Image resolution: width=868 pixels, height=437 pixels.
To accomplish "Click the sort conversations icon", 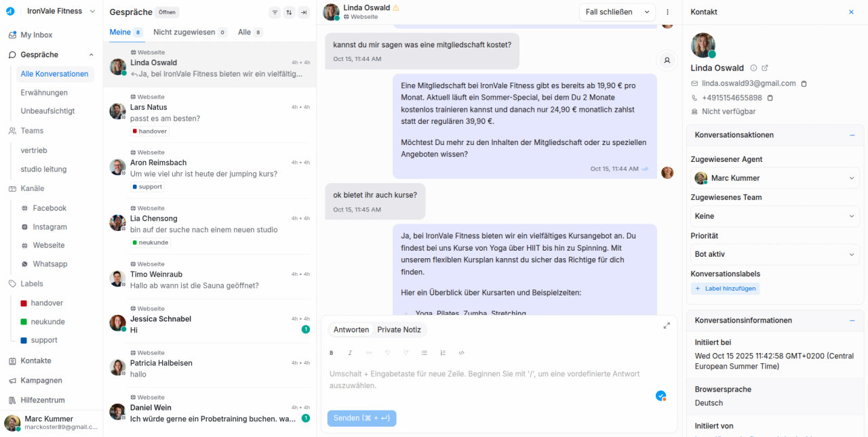I will point(289,12).
